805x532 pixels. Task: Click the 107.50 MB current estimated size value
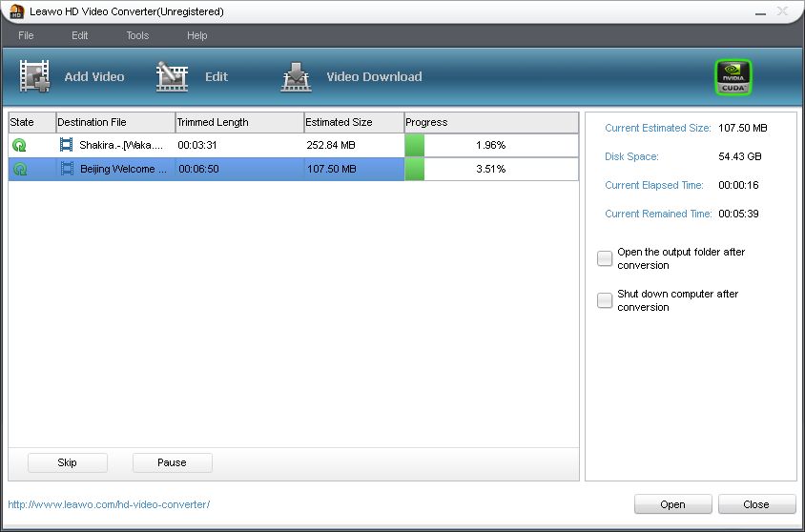[x=742, y=128]
